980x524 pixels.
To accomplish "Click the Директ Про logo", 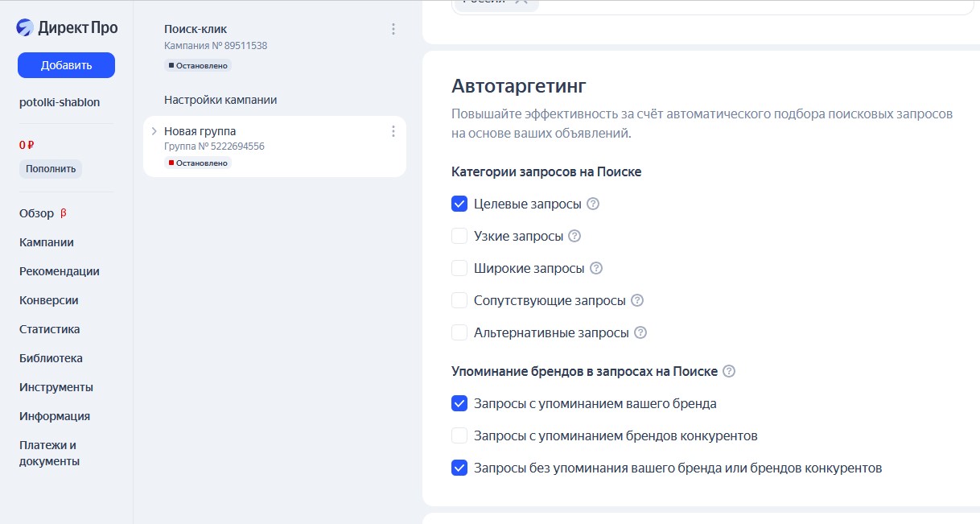I will tap(67, 28).
